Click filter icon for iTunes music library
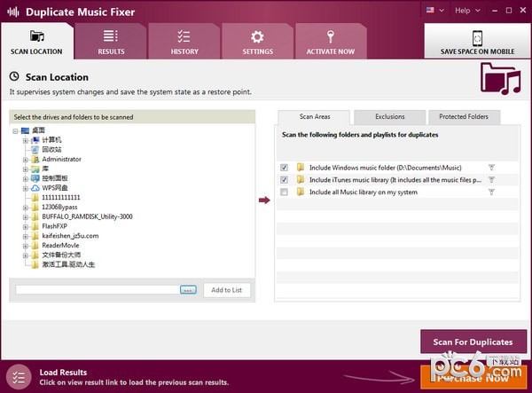The width and height of the screenshot is (532, 393). coord(491,179)
